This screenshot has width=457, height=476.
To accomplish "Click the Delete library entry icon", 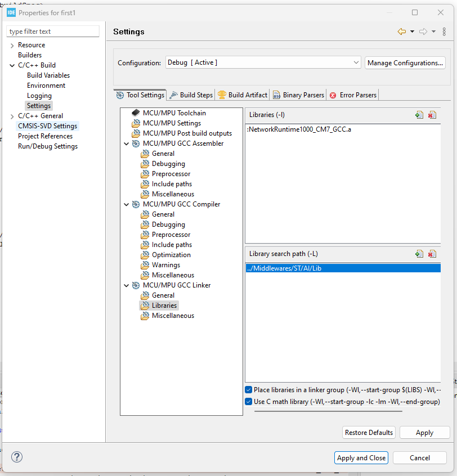I will point(432,114).
